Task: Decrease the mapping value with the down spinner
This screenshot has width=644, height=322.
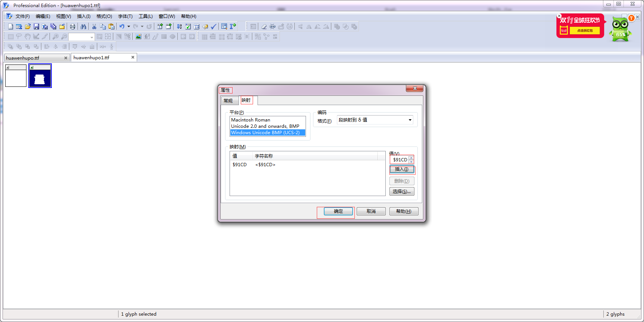Action: pos(411,162)
